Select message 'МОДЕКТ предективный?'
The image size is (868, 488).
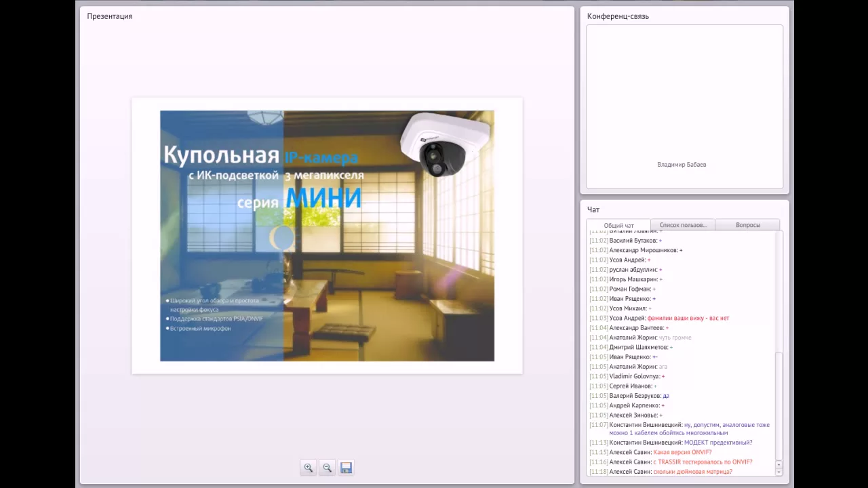click(x=718, y=443)
